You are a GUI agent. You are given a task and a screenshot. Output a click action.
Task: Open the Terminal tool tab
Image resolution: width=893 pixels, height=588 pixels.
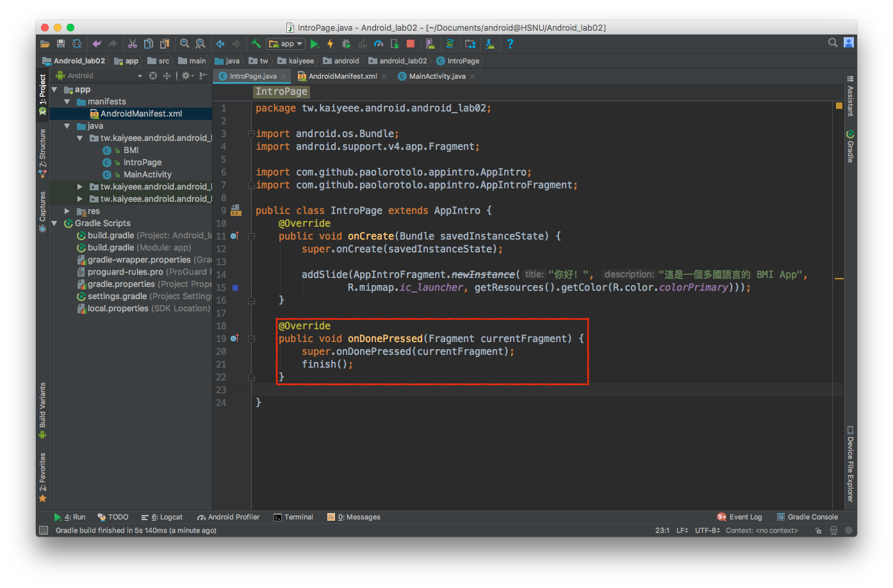293,517
